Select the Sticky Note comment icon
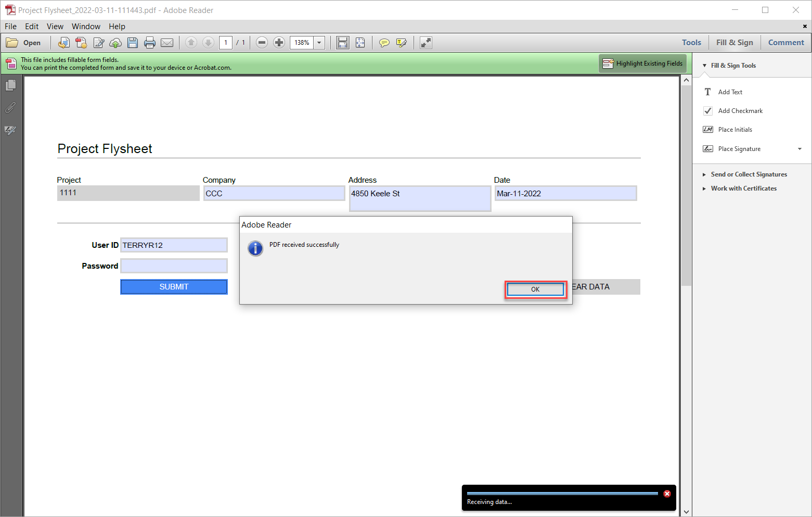 point(384,42)
